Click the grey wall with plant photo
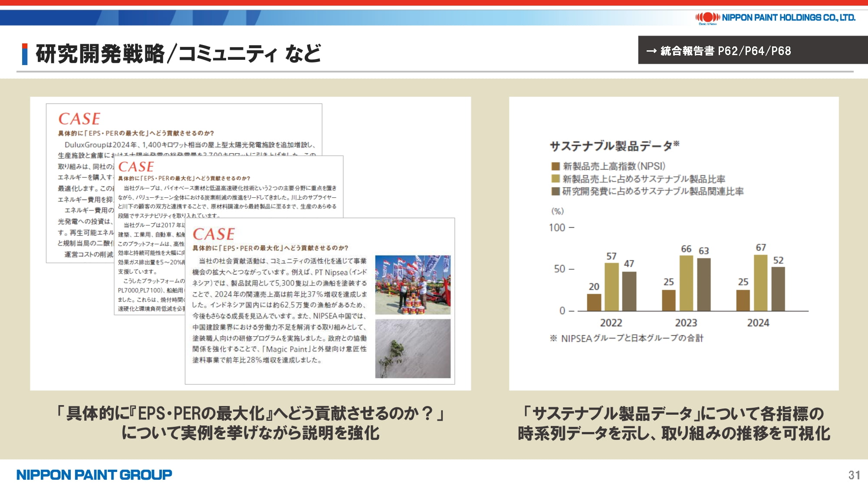The image size is (868, 488). click(413, 349)
